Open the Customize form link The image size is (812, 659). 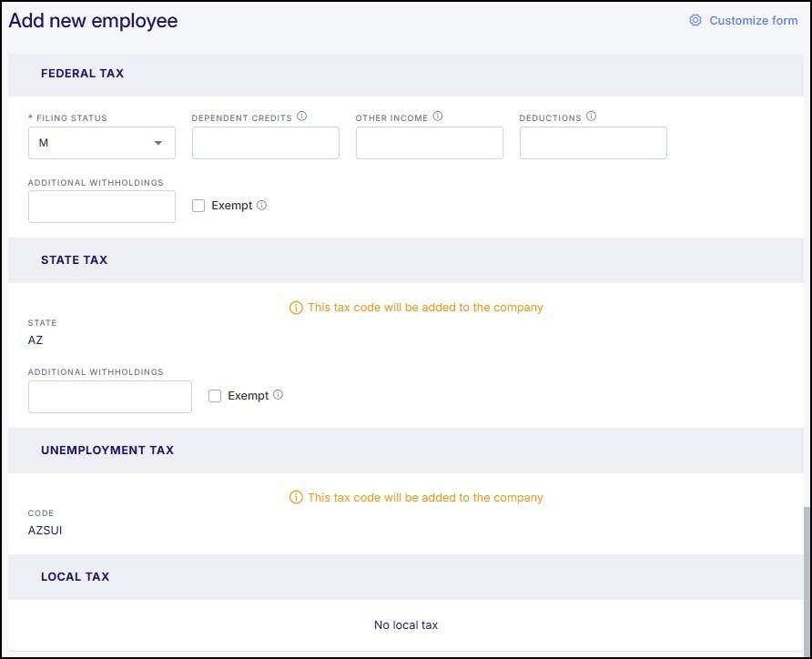coord(753,20)
